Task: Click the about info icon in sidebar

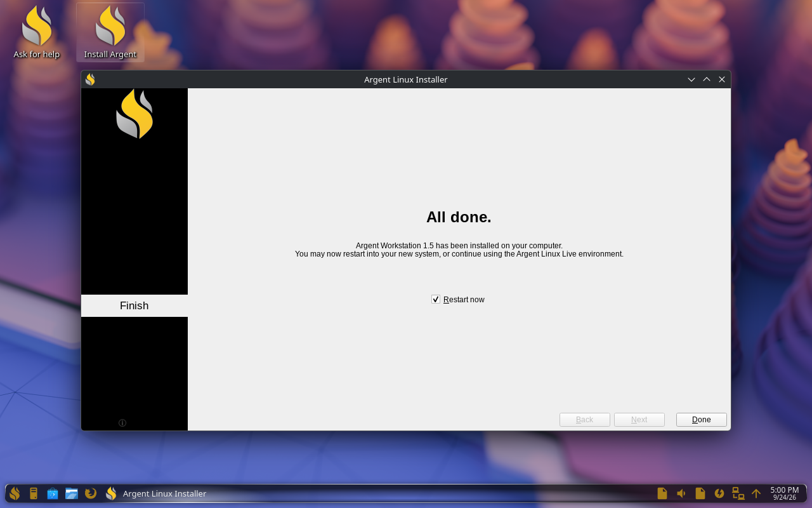Action: click(x=122, y=423)
